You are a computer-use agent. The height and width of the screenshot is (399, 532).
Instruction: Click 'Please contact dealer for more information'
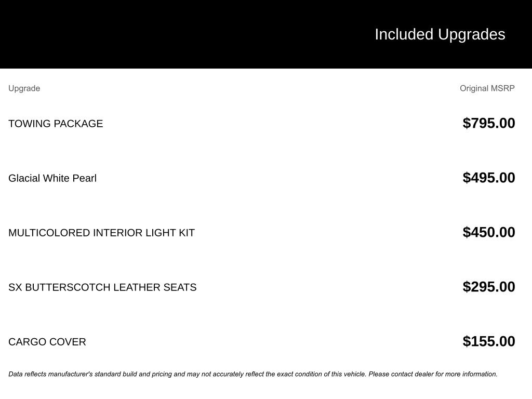[x=433, y=374]
